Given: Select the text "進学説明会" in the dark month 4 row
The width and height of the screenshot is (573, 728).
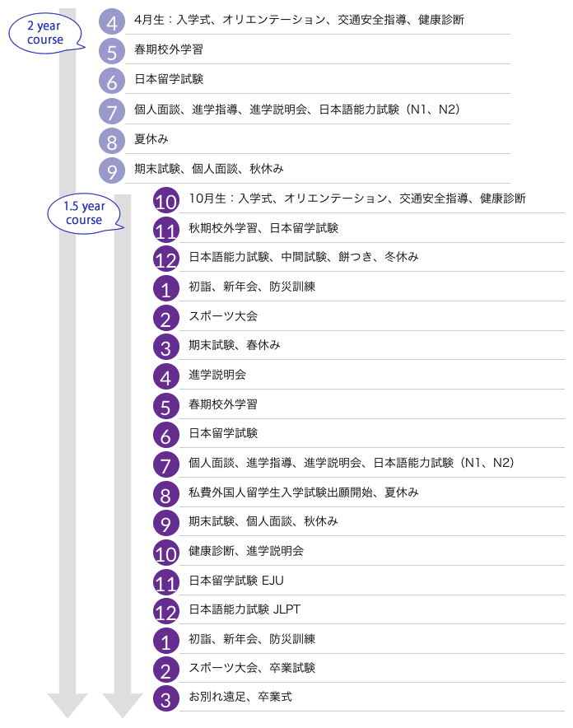Looking at the screenshot, I should tap(217, 375).
